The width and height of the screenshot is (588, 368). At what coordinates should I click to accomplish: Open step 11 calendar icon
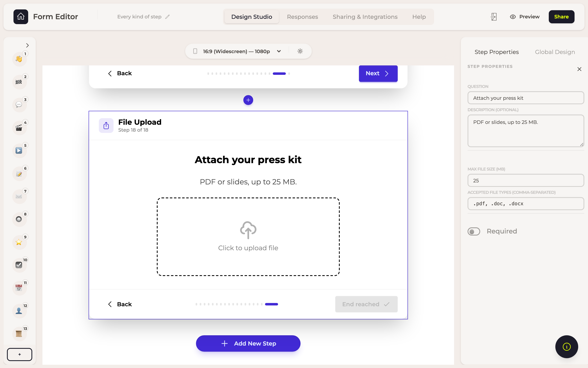19,288
